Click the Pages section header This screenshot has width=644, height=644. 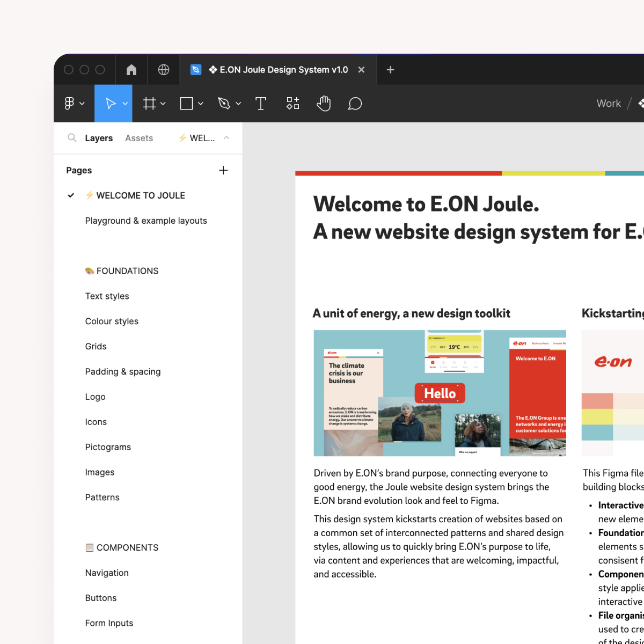click(79, 170)
